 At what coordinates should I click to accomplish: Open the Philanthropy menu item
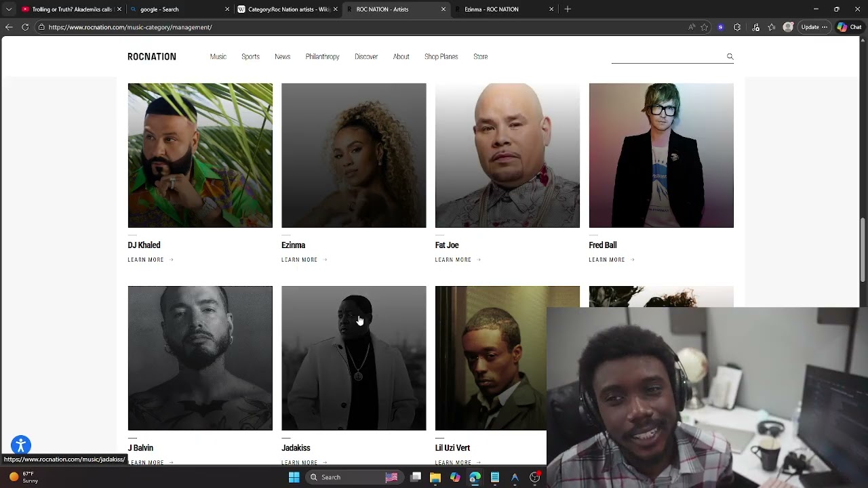click(322, 57)
